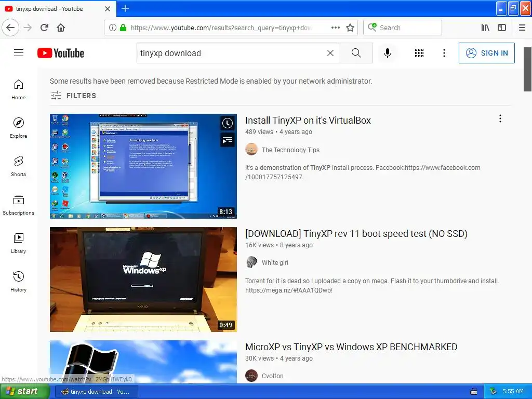The width and height of the screenshot is (532, 399).
Task: Open page actions three-dot menu in address bar
Action: click(x=336, y=28)
